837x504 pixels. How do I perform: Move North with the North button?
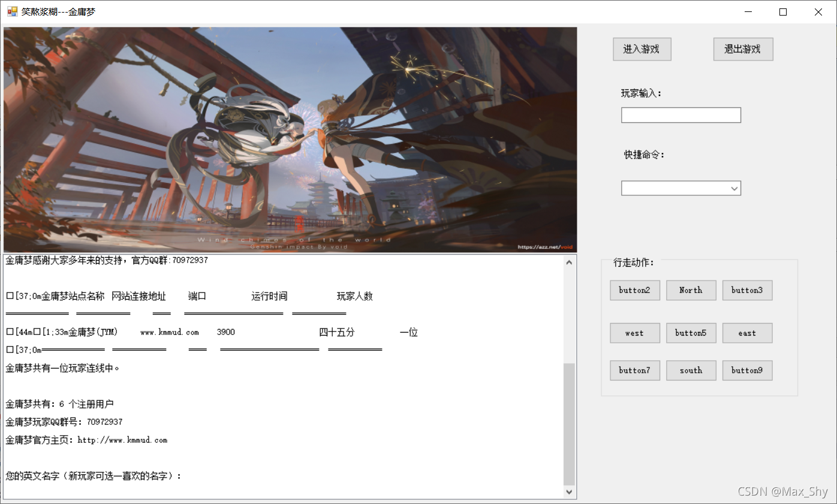(x=691, y=290)
